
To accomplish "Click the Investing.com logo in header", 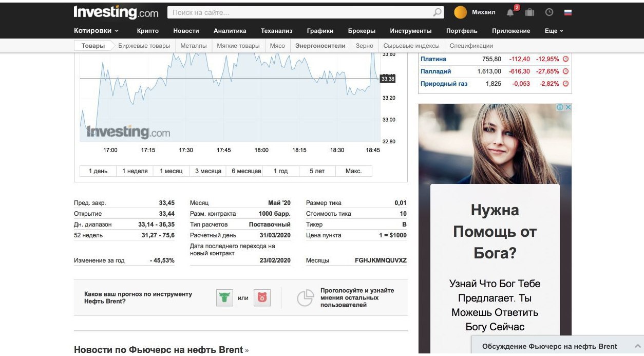I will point(116,12).
